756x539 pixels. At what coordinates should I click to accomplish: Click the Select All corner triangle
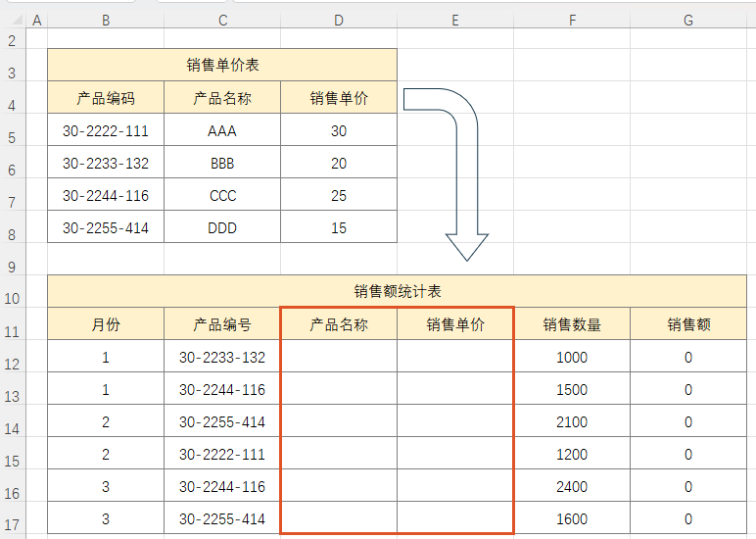pos(18,20)
